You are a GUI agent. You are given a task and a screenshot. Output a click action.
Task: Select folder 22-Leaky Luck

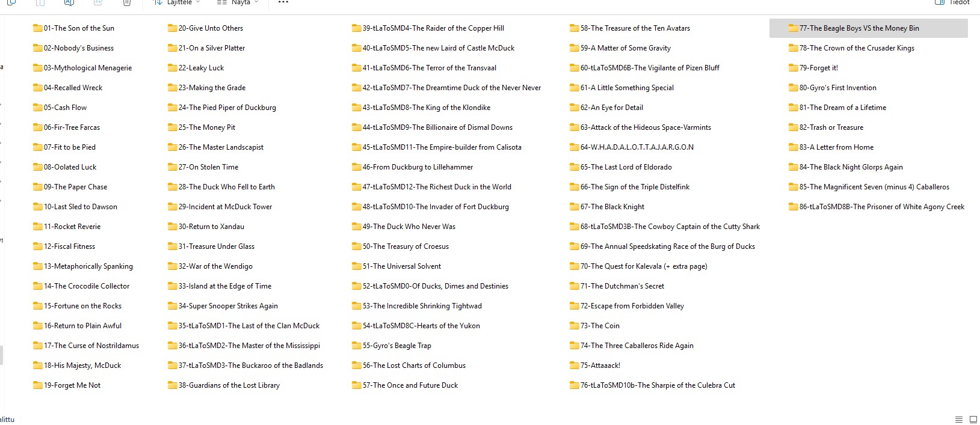pyautogui.click(x=196, y=68)
